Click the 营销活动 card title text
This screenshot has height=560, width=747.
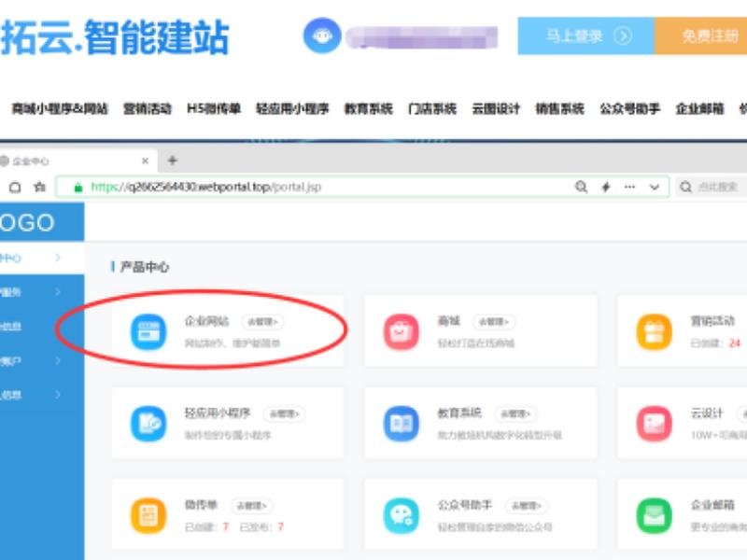click(x=712, y=321)
